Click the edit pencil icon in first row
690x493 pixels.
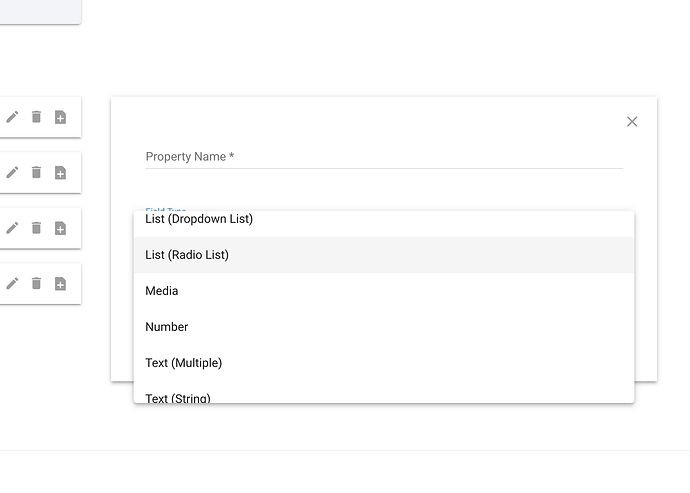coord(12,117)
